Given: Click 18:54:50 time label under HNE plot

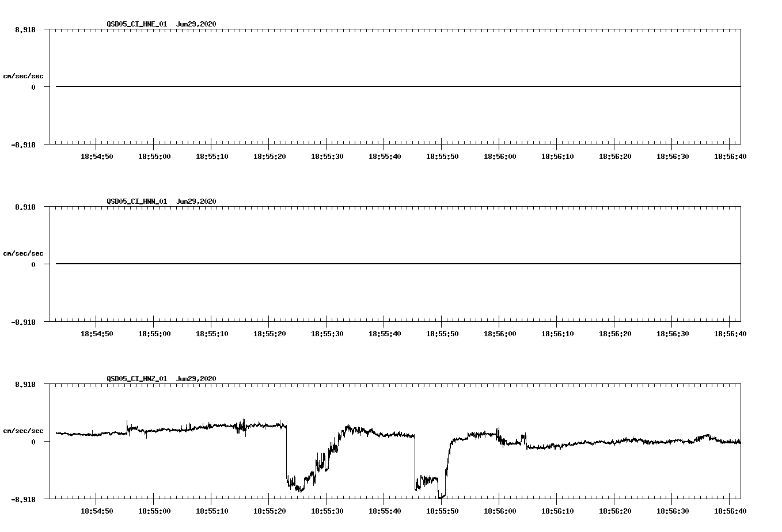Looking at the screenshot, I should pos(97,157).
